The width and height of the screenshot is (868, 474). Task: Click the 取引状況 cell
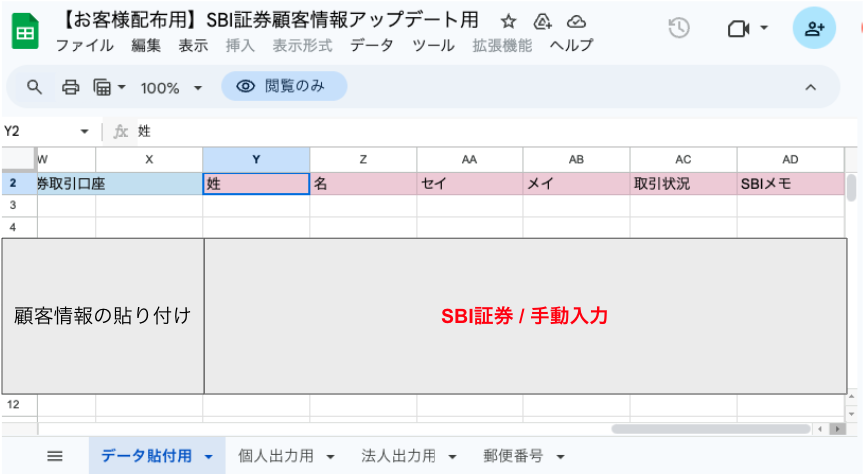pos(683,183)
